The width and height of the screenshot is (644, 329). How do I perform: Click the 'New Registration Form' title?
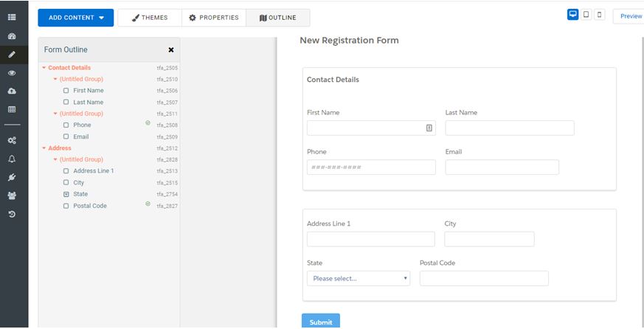(349, 41)
